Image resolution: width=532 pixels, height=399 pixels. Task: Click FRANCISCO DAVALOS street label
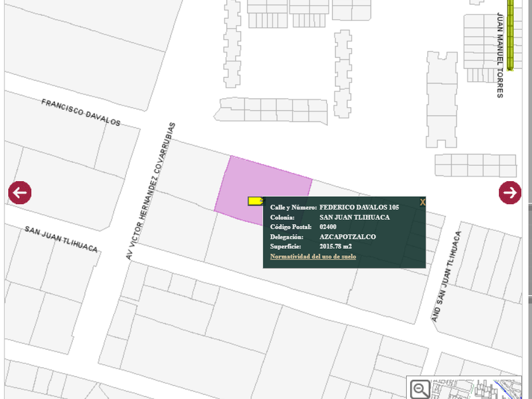pyautogui.click(x=81, y=112)
